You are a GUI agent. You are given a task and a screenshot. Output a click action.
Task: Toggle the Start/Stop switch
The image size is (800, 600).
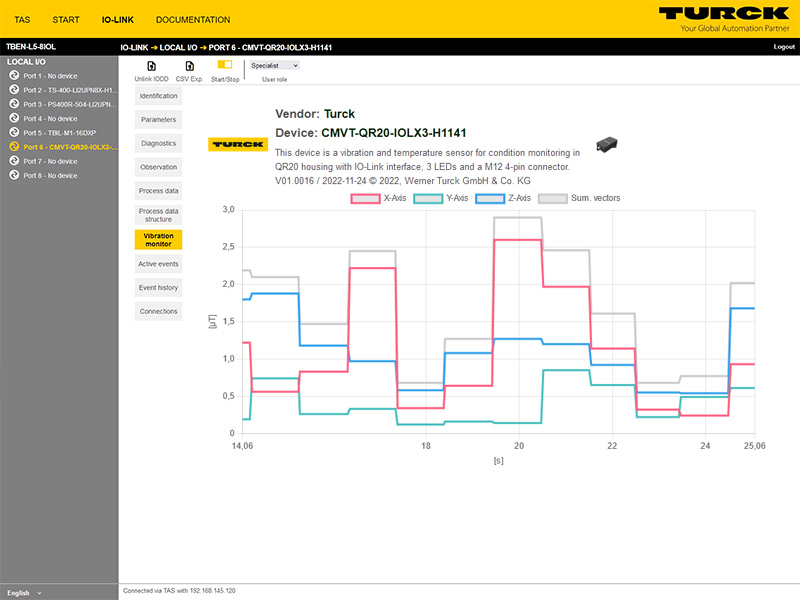coord(225,65)
